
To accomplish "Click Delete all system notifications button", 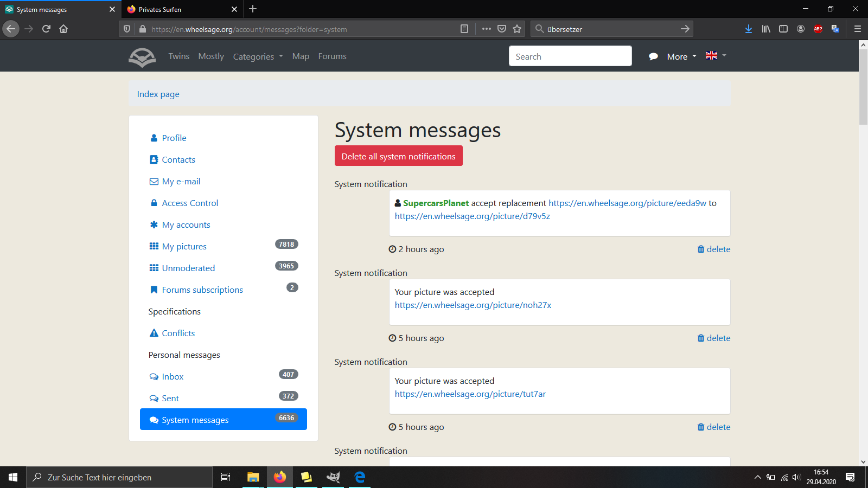I will [399, 156].
